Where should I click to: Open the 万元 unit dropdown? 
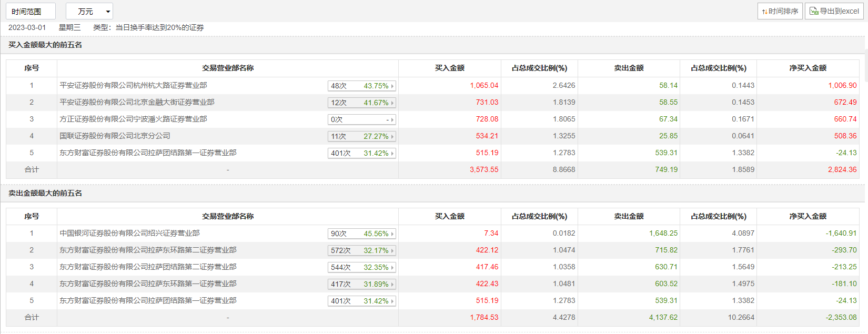point(89,11)
